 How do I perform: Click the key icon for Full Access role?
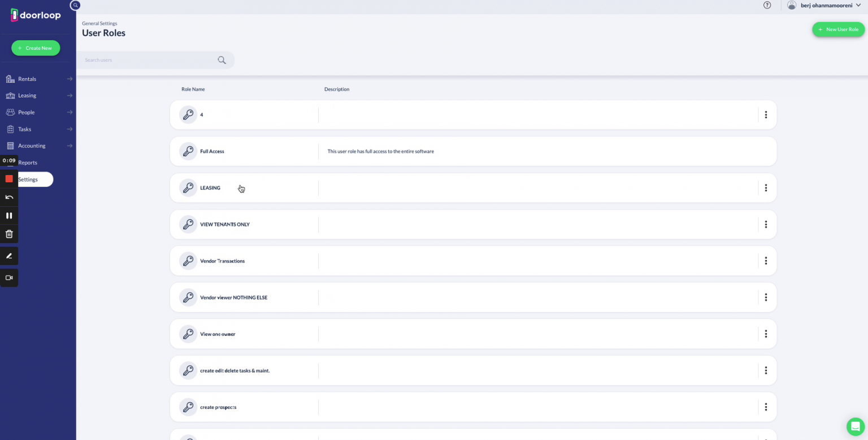[188, 152]
